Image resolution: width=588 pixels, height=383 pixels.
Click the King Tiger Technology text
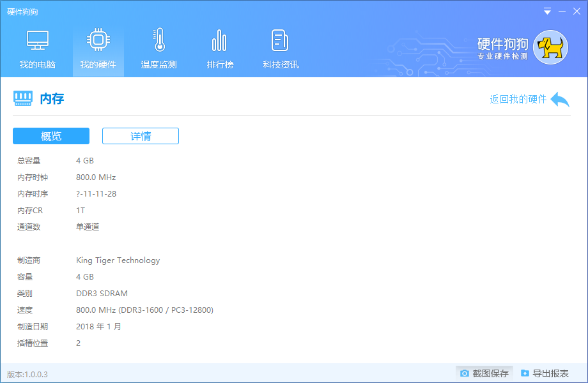coord(118,260)
